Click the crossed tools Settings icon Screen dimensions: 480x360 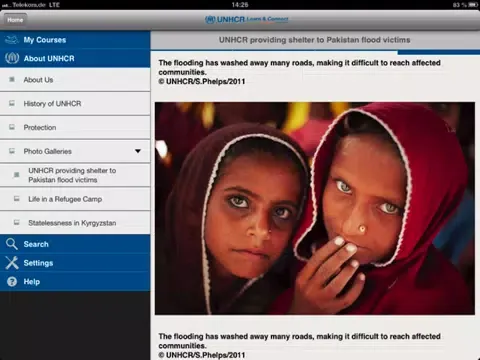click(x=12, y=263)
